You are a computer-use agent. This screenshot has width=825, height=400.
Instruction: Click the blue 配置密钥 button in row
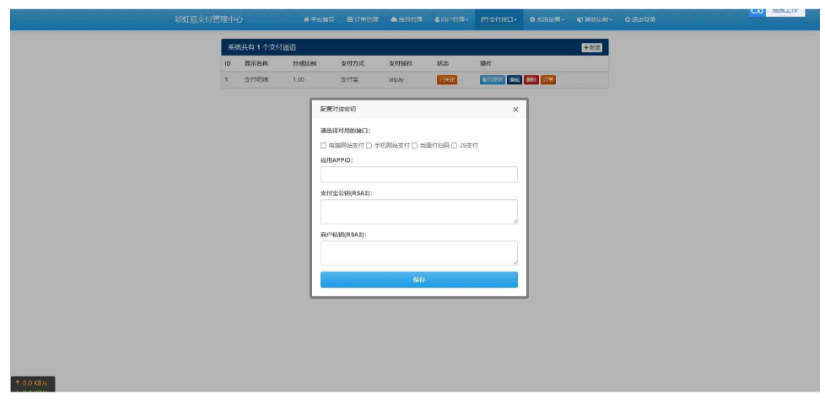[x=492, y=79]
